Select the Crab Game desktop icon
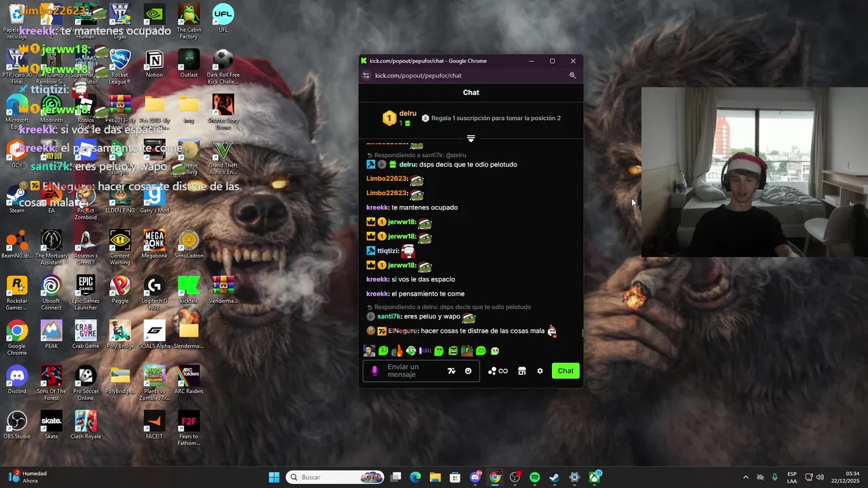 pyautogui.click(x=85, y=335)
